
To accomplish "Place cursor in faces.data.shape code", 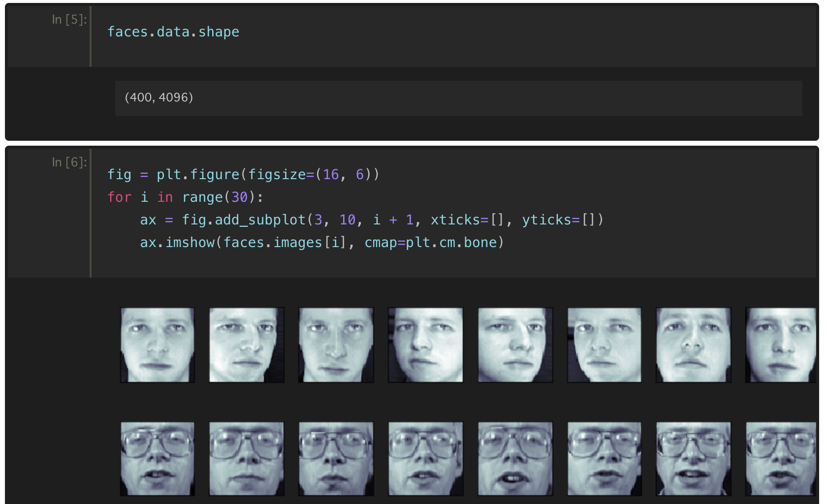I will [x=173, y=32].
